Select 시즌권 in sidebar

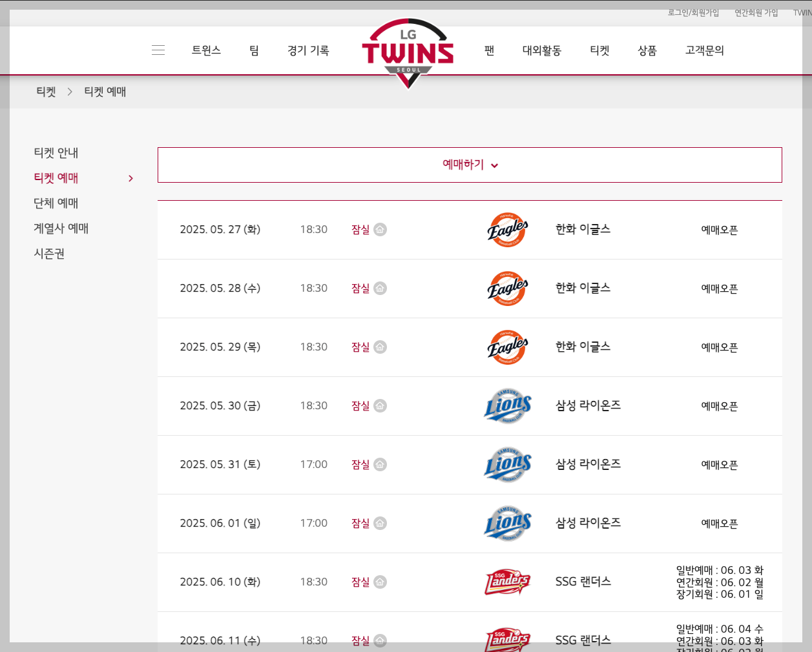point(49,254)
